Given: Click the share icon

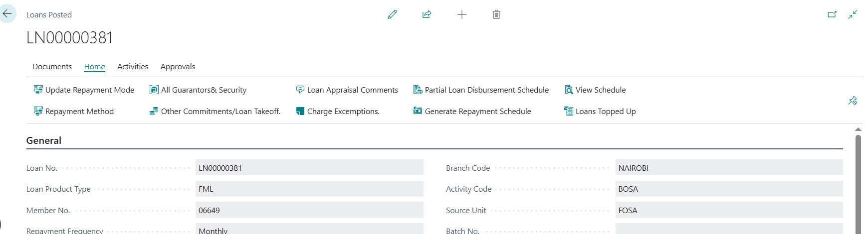Looking at the screenshot, I should [x=427, y=14].
